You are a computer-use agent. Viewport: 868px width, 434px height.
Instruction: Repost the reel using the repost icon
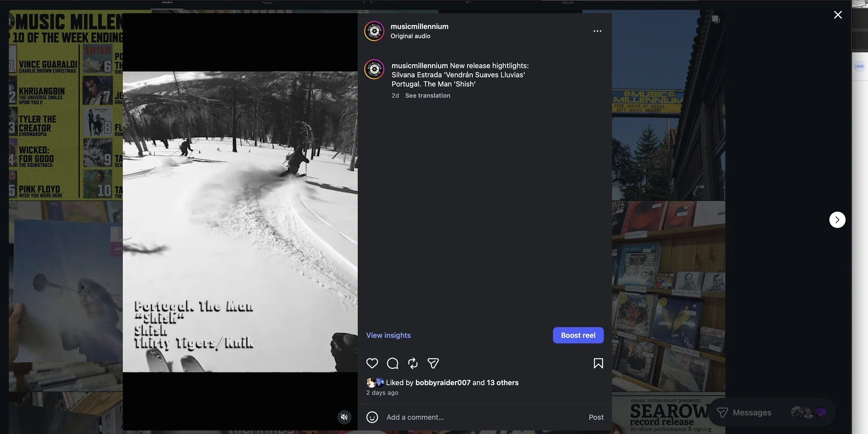tap(413, 363)
